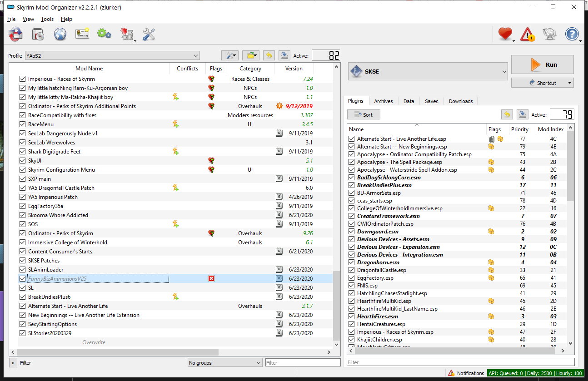
Task: Click the plugin list Filter text field
Action: (460, 362)
